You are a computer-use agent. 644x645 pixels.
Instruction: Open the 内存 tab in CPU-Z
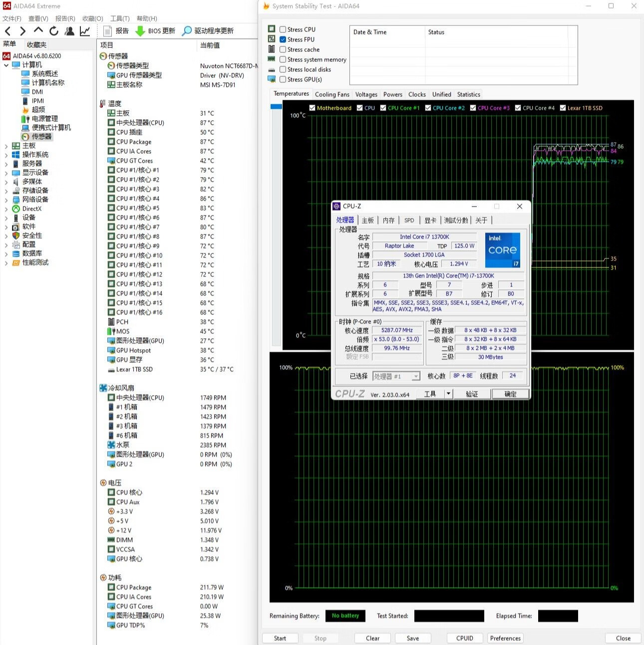[388, 220]
